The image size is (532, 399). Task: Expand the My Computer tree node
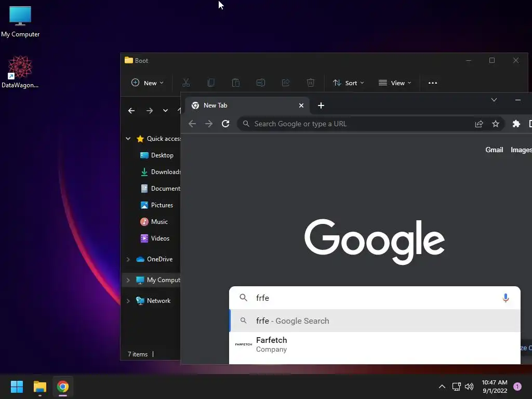[128, 280]
